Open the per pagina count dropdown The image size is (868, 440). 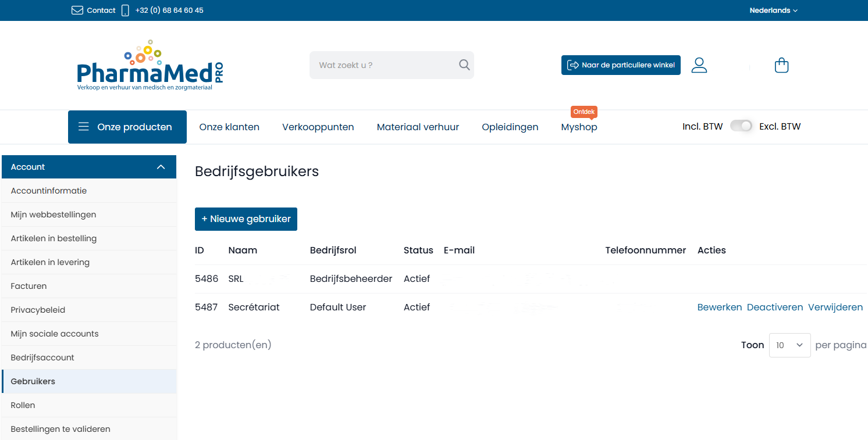click(x=789, y=345)
